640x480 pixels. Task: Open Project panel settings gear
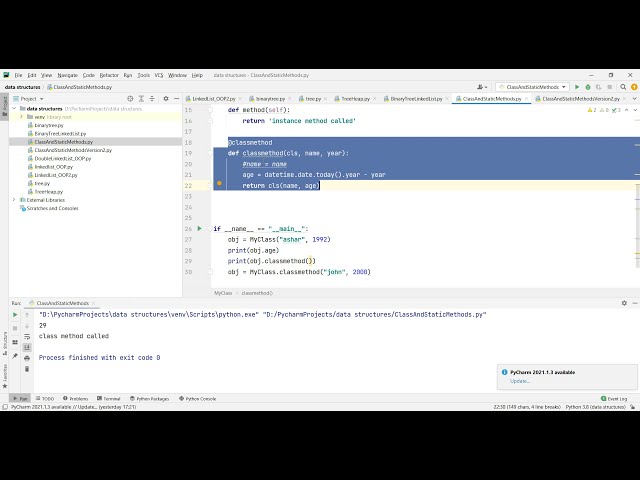pyautogui.click(x=167, y=99)
